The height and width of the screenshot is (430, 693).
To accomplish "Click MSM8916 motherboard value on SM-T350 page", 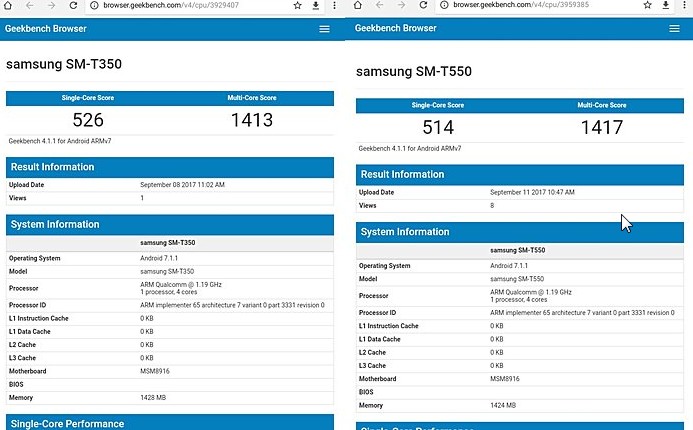I will (x=155, y=371).
